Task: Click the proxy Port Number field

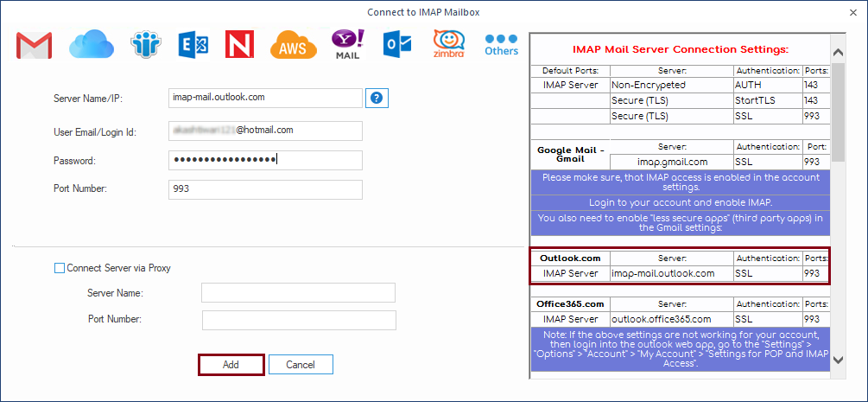Action: [x=299, y=320]
